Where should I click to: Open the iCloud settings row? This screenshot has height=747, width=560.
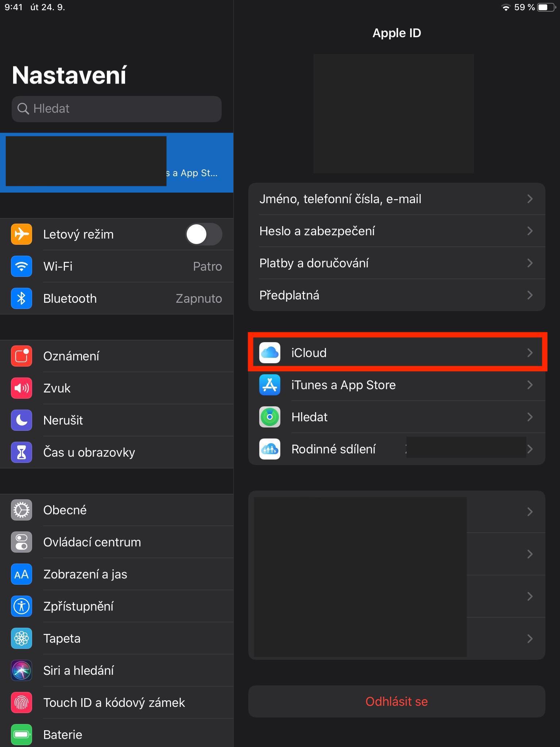click(397, 353)
